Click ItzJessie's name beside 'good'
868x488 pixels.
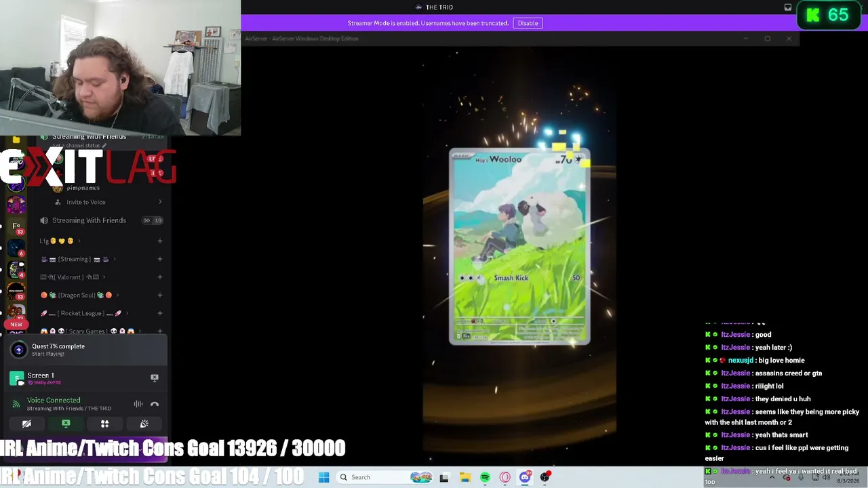tap(735, 335)
